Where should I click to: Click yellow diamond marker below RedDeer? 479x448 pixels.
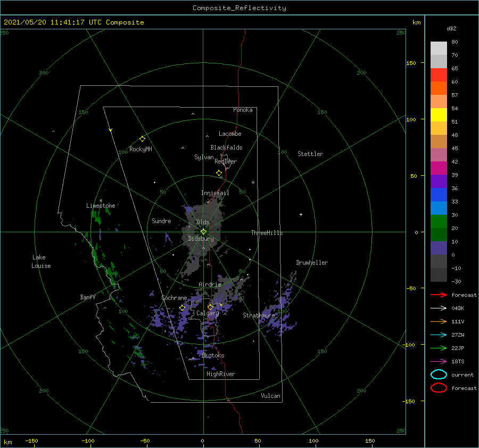click(x=219, y=173)
